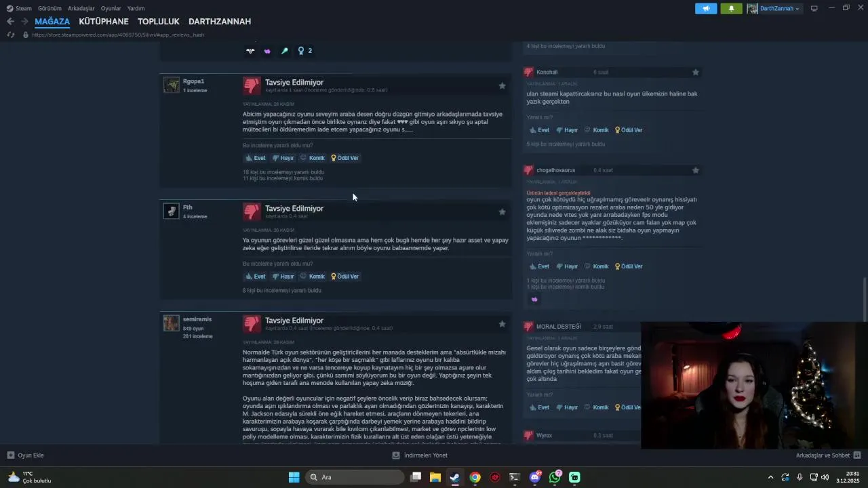The width and height of the screenshot is (868, 488).
Task: Click Ödül Ver on chogathosaurus's review
Action: click(629, 266)
